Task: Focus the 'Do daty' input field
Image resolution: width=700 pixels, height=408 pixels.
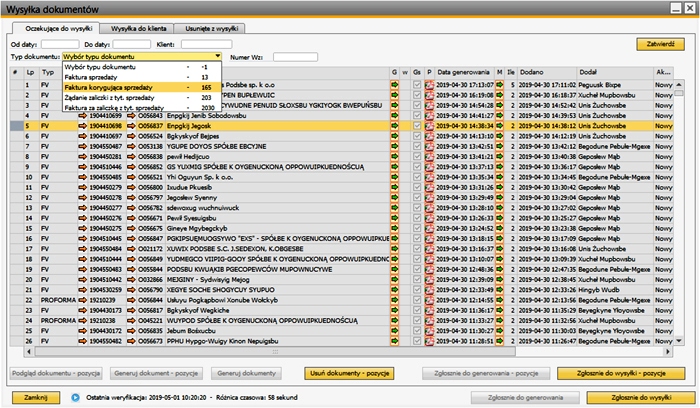Action: click(131, 44)
